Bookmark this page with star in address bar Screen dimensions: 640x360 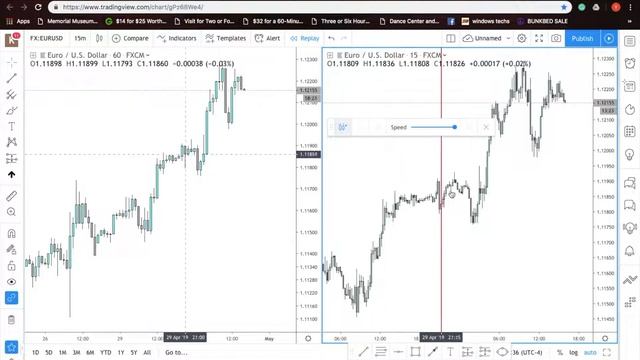[564, 7]
